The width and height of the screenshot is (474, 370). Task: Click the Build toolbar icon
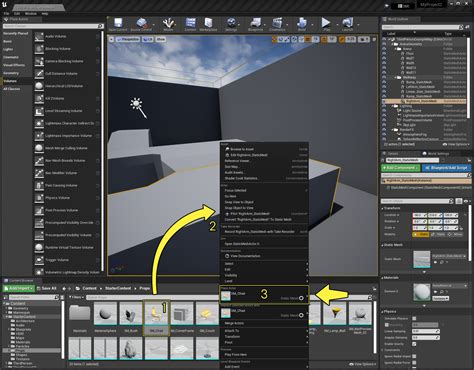(x=302, y=24)
